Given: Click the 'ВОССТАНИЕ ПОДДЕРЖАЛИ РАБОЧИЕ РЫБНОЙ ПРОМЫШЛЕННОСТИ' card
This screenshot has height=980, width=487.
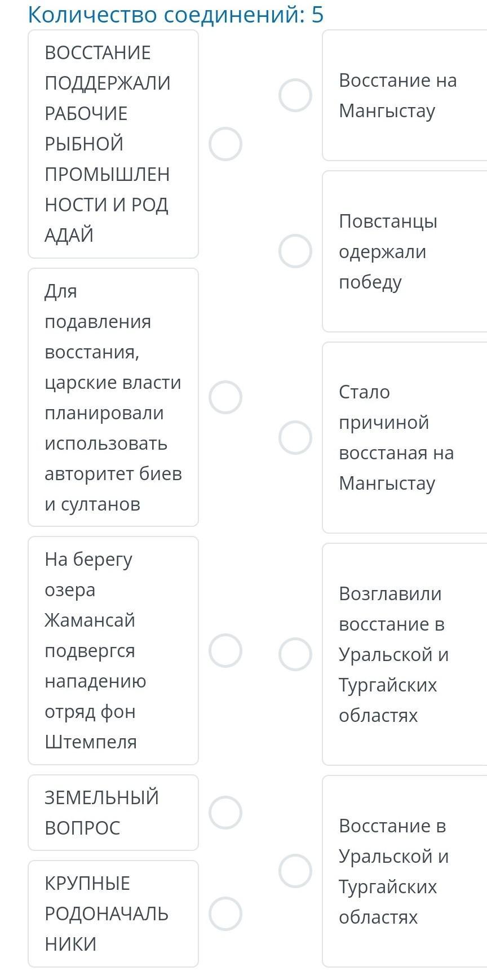Looking at the screenshot, I should click(x=113, y=144).
